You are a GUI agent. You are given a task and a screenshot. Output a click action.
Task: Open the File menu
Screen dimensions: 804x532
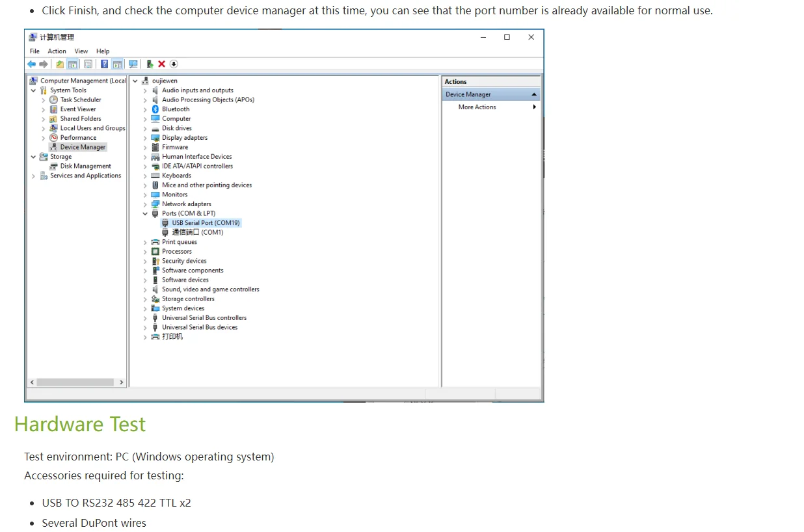pyautogui.click(x=34, y=51)
